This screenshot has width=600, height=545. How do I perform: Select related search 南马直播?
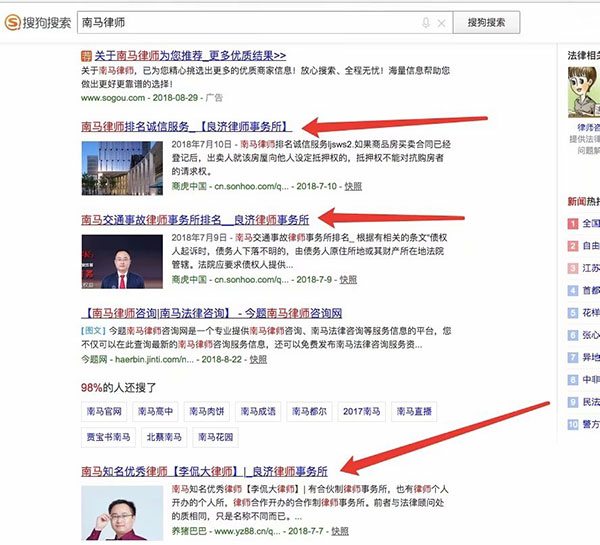click(414, 412)
